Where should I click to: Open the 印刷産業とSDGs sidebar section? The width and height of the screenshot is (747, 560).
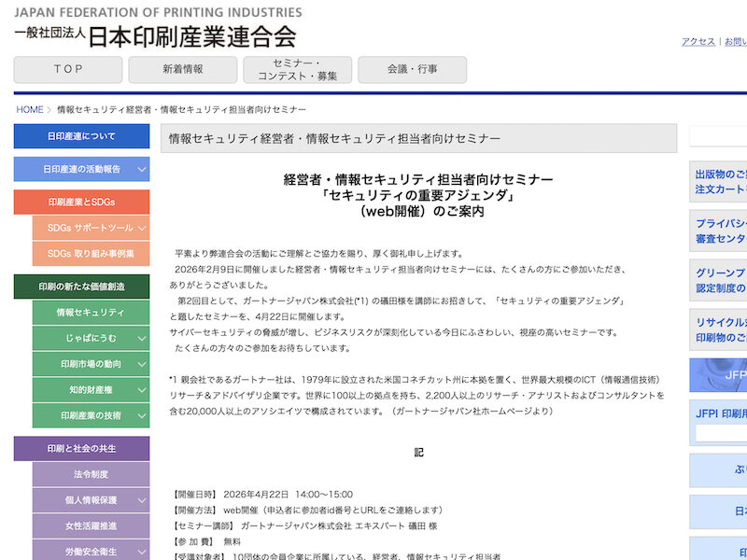(81, 203)
